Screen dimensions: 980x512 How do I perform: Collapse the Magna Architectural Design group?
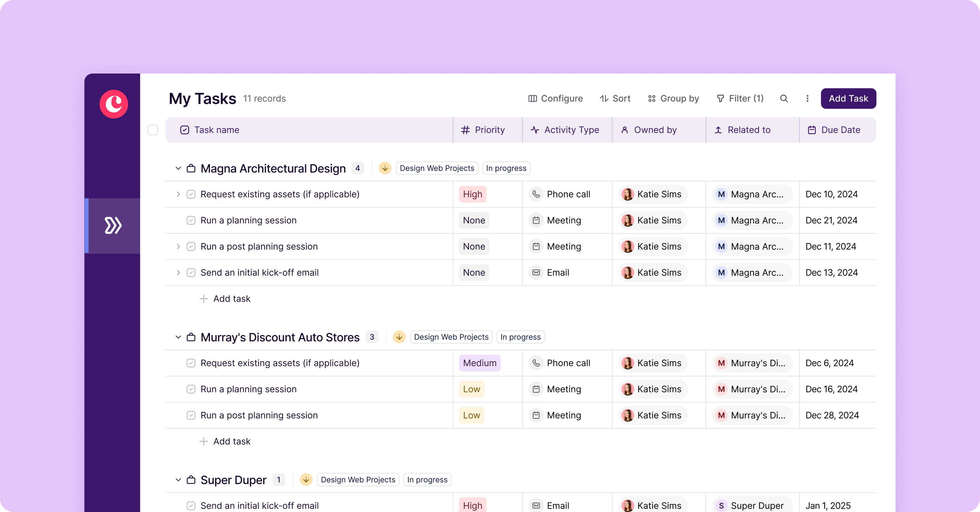178,168
